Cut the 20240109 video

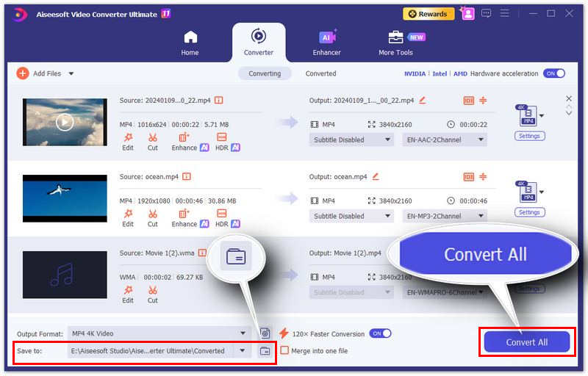152,142
